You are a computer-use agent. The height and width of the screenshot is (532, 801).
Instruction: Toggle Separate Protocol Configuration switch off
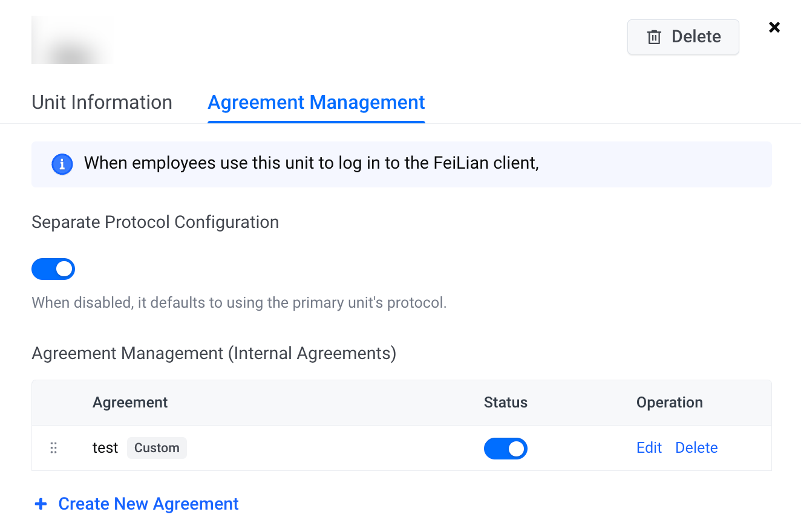53,269
